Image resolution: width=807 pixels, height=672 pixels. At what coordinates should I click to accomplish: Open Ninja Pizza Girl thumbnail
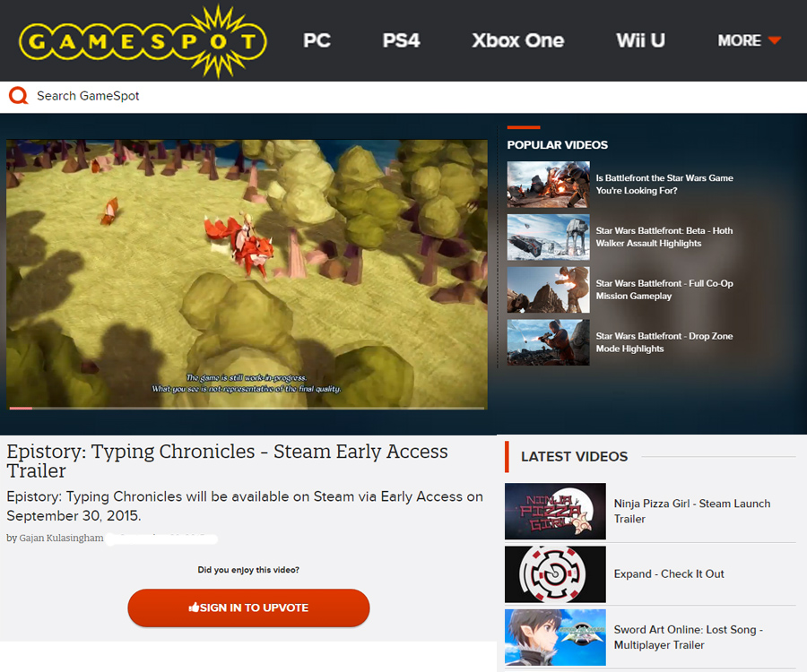[555, 511]
